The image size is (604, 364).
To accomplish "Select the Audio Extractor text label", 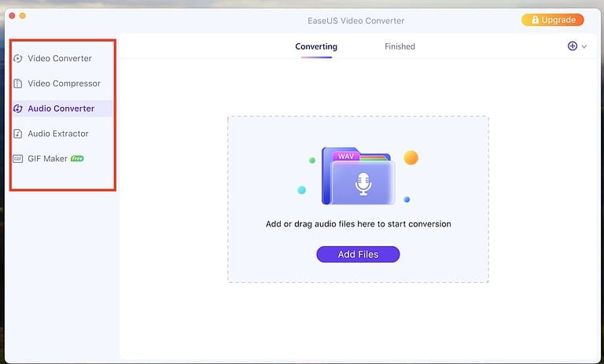I will click(x=58, y=134).
